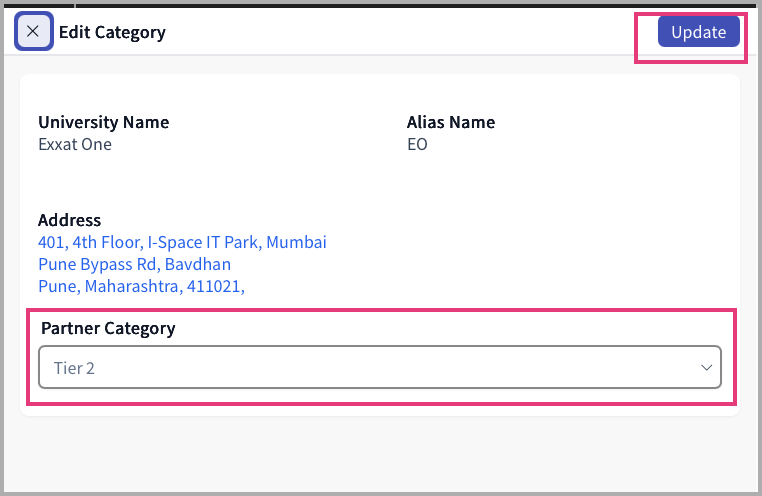Click the Partner Category field label
The image size is (762, 496).
[x=108, y=328]
